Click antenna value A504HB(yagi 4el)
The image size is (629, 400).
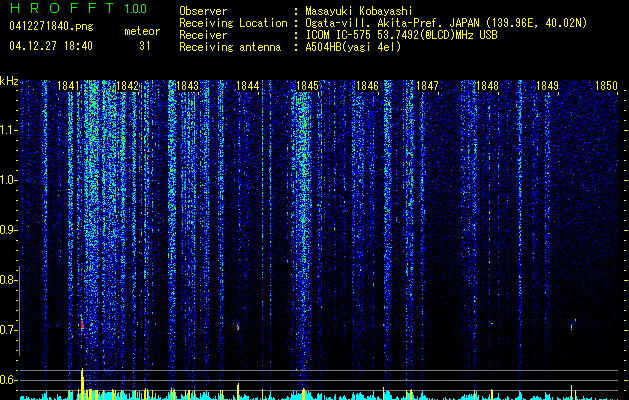point(353,47)
